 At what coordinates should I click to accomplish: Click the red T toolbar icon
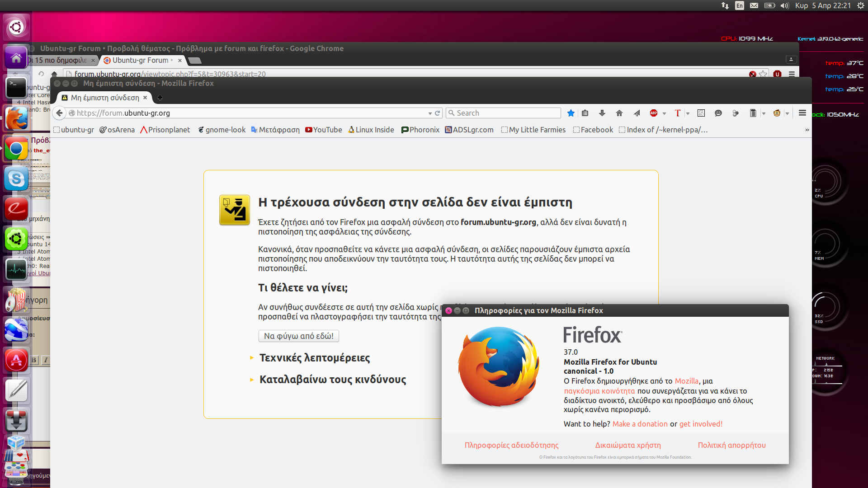(x=677, y=113)
